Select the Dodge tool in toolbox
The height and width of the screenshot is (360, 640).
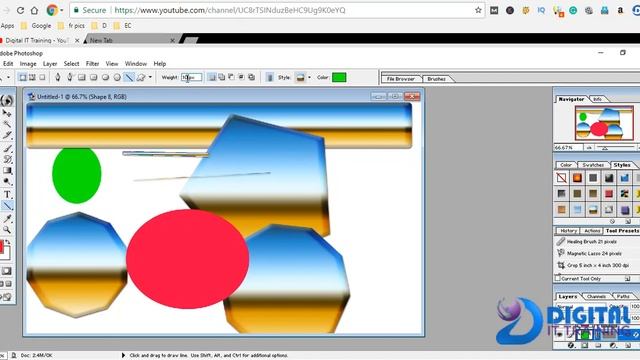(7, 182)
